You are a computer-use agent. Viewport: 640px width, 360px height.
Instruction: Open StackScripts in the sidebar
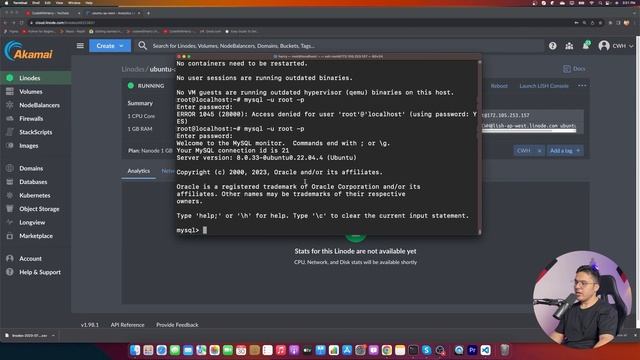[36, 132]
